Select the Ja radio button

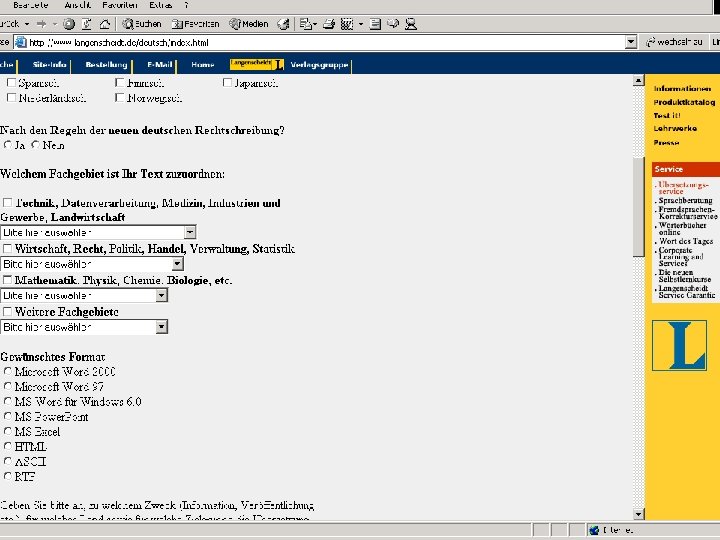coord(7,145)
